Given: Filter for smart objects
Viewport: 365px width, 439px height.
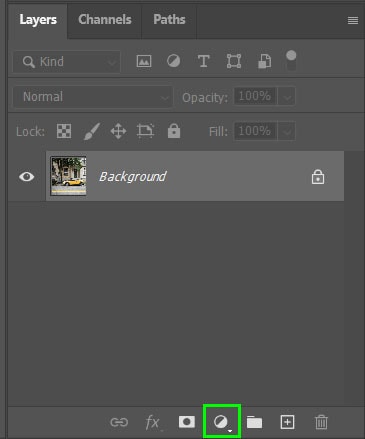Looking at the screenshot, I should point(265,61).
